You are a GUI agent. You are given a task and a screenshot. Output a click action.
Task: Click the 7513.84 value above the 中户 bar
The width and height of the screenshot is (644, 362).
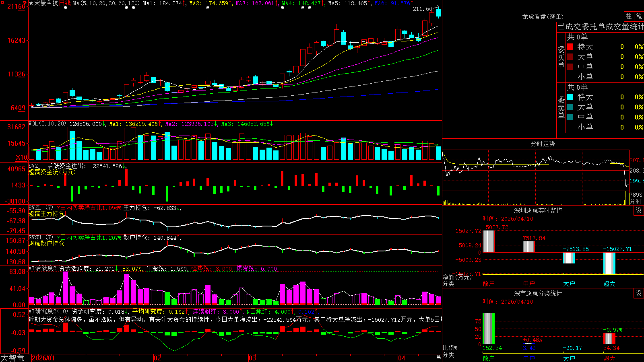tap(534, 238)
